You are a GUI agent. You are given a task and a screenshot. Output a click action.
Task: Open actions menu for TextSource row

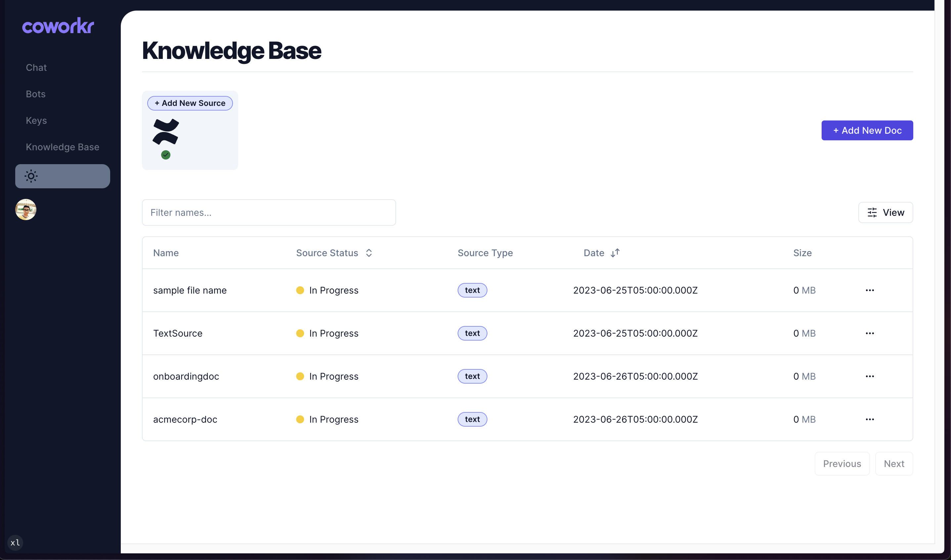870,333
